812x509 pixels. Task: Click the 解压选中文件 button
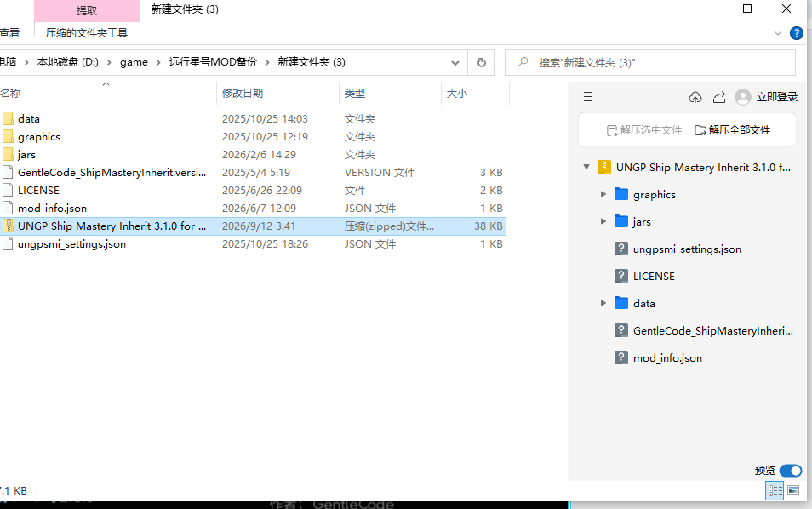644,130
